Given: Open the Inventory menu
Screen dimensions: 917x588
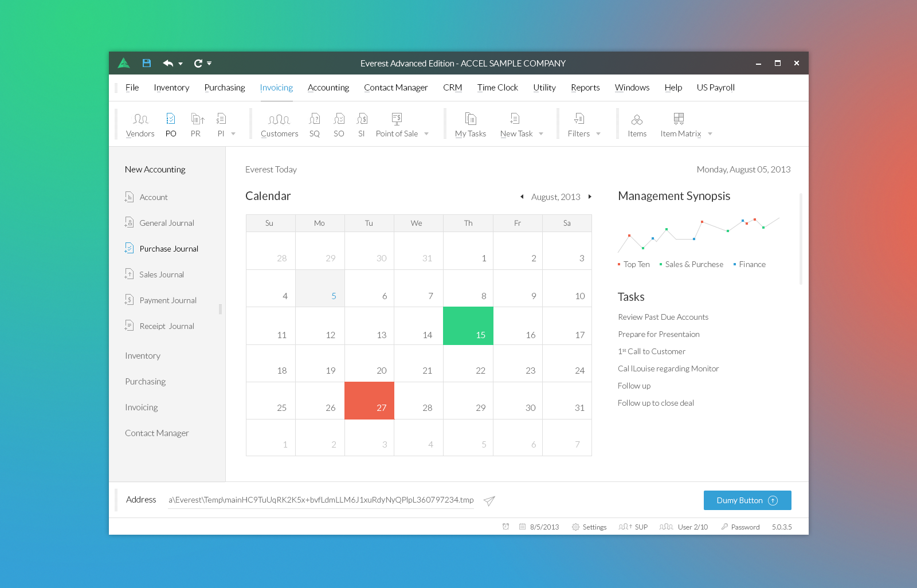Looking at the screenshot, I should 171,88.
